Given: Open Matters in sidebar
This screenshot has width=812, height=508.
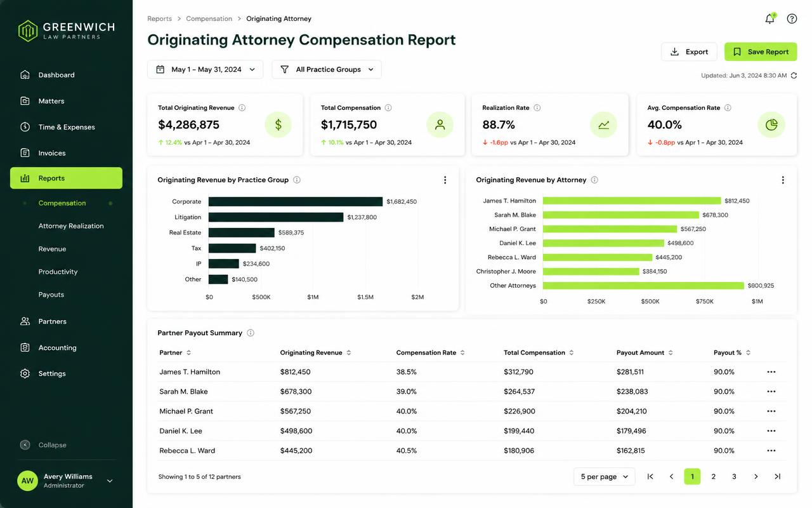Looking at the screenshot, I should (x=66, y=101).
